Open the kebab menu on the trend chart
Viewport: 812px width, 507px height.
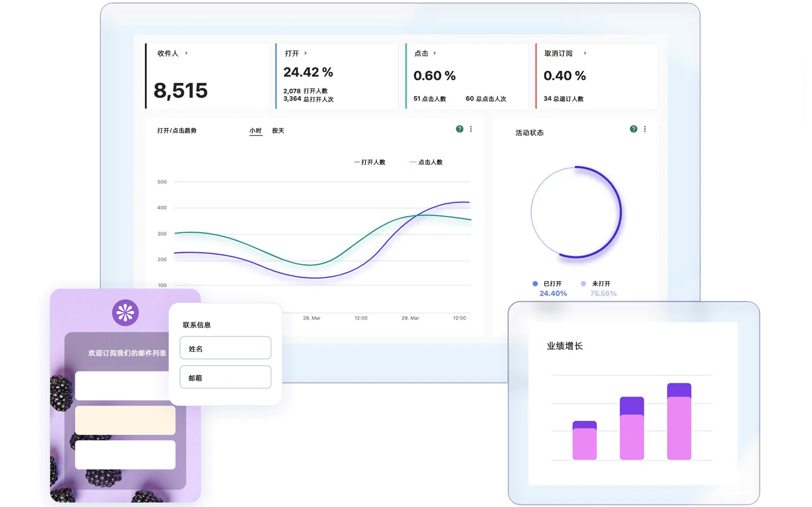tap(471, 129)
